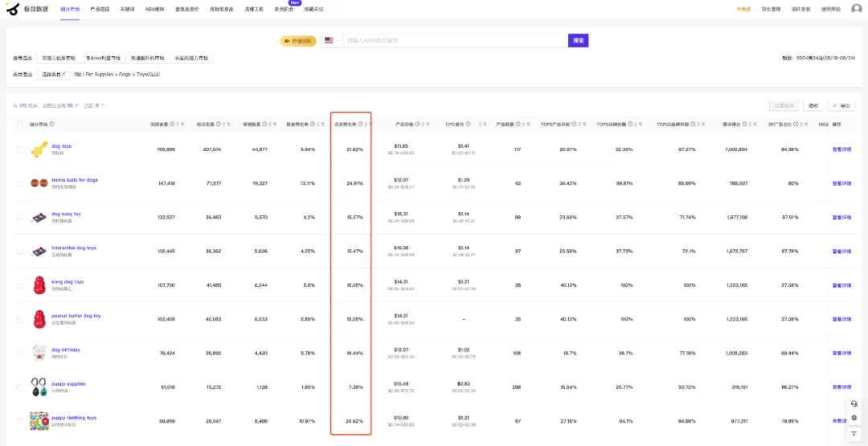
Task: Open the ABA module menu tab
Action: click(x=154, y=10)
